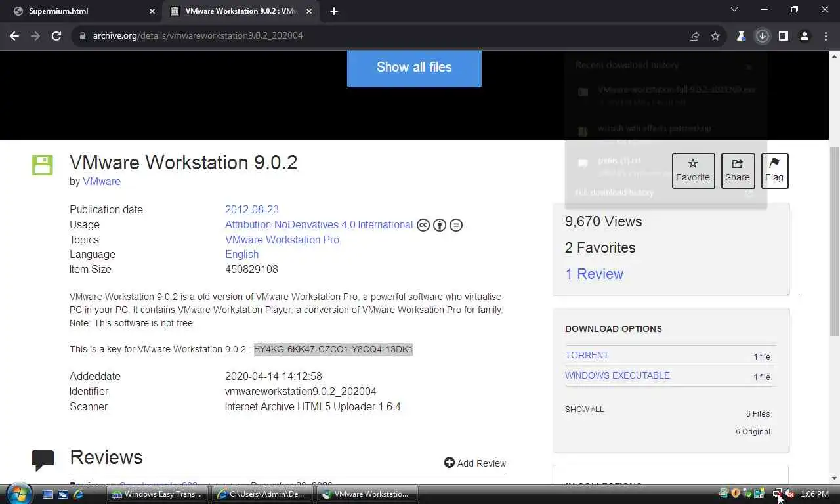This screenshot has height=504, width=840.
Task: Open the English language link
Action: coord(241,254)
